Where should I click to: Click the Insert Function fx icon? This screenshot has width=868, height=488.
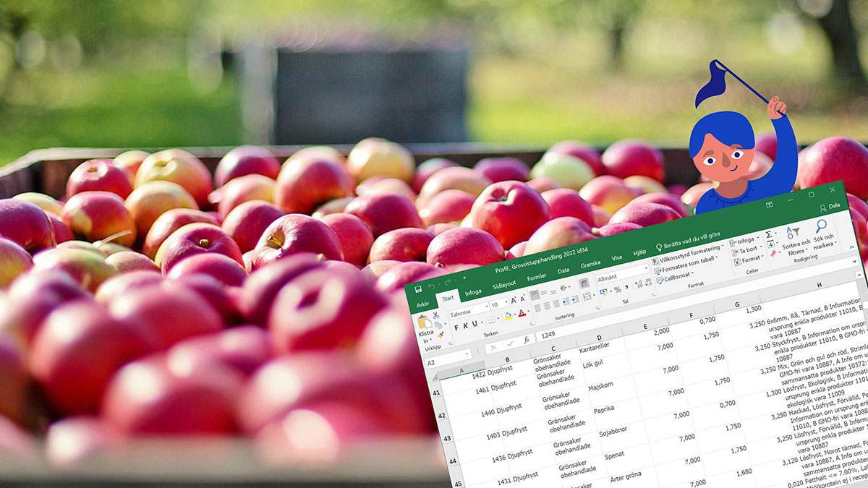pos(526,339)
